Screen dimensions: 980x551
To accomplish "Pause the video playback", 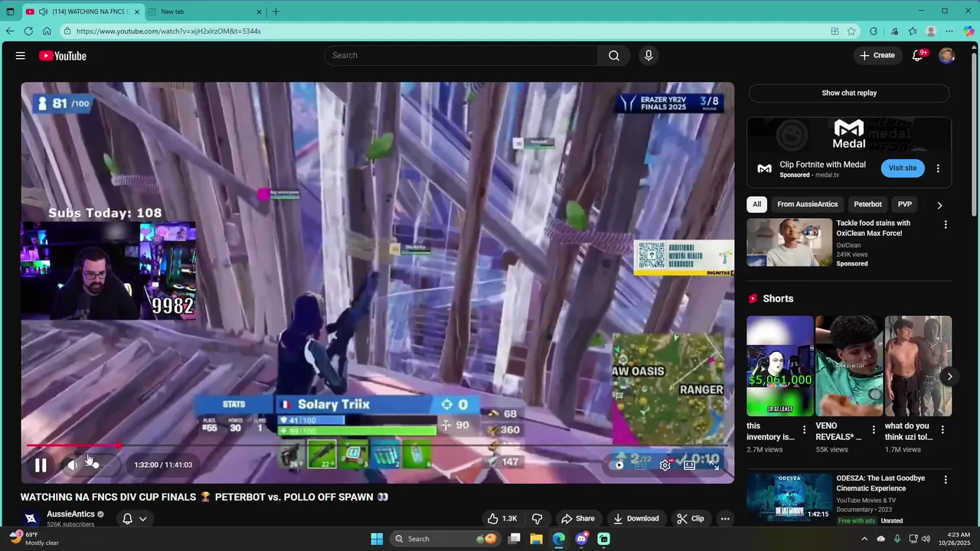I will pos(41,465).
